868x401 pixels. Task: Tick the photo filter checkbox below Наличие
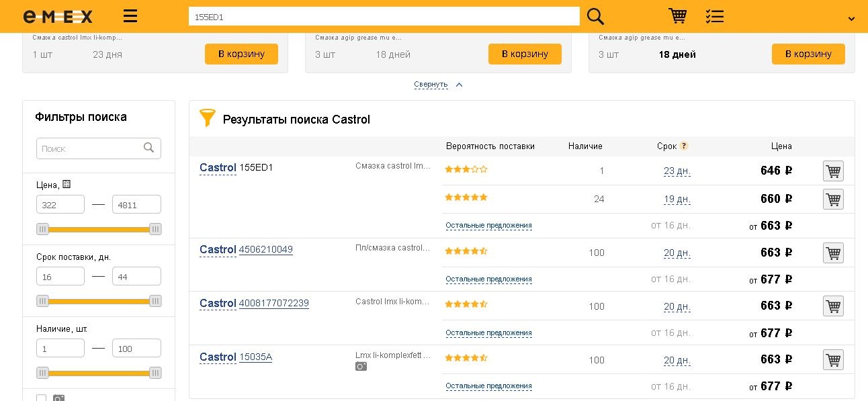[x=42, y=398]
